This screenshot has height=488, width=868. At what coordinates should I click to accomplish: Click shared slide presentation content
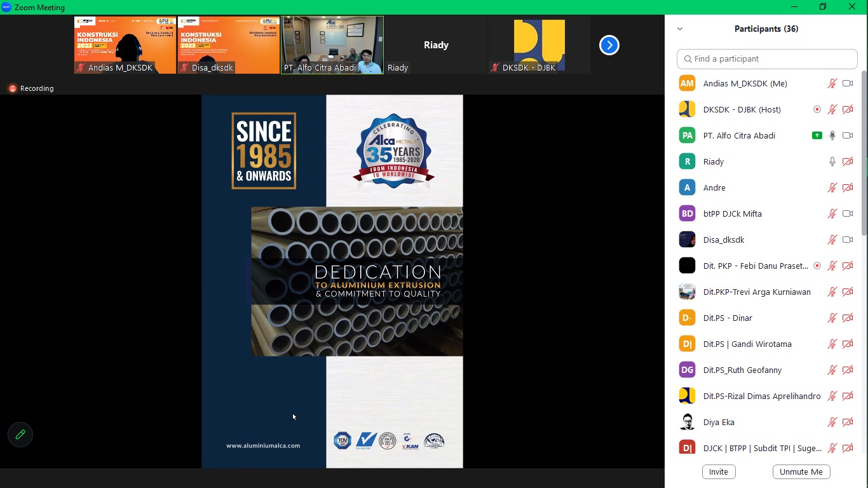coord(332,281)
